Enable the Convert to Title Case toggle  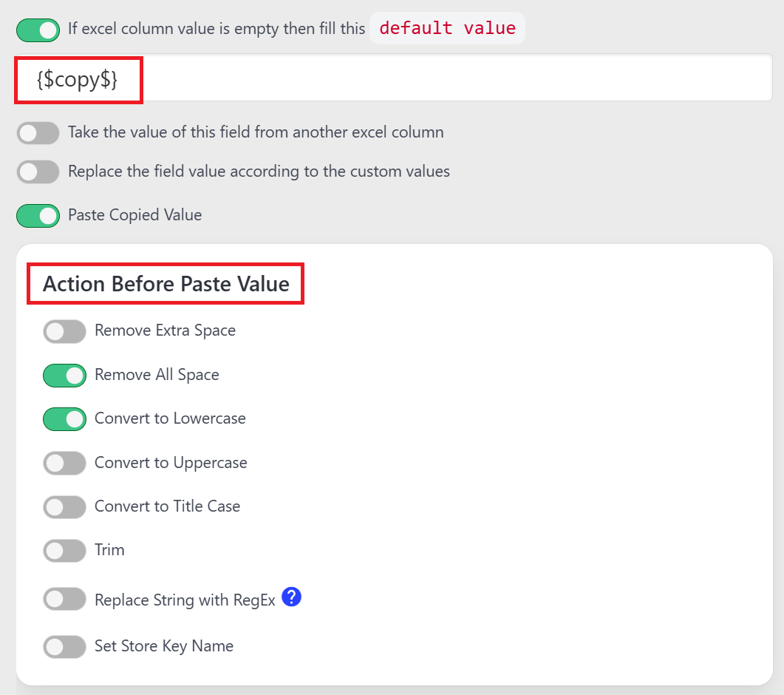click(64, 506)
